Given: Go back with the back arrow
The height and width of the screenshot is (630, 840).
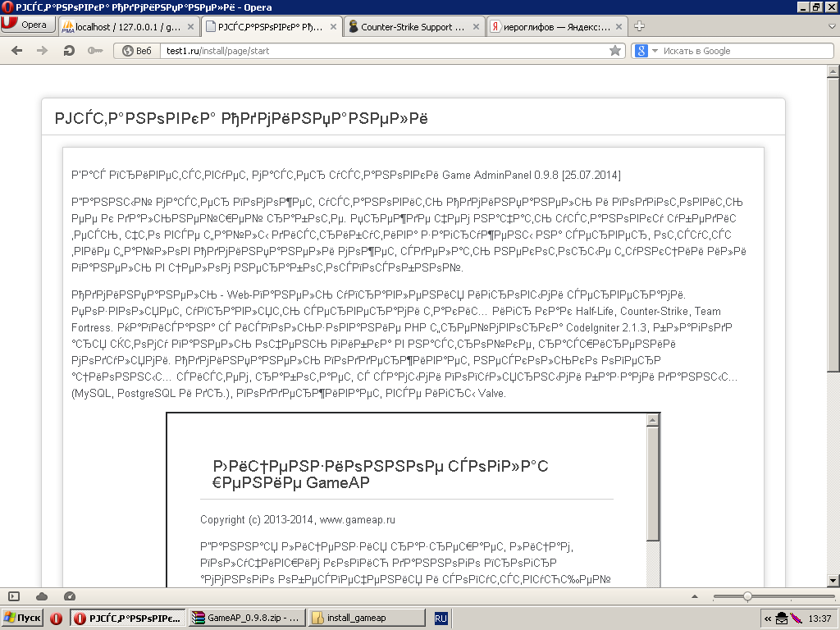Looking at the screenshot, I should click(x=16, y=51).
